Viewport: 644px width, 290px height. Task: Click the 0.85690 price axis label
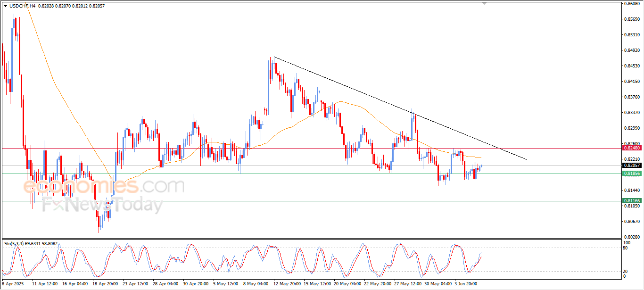632,19
